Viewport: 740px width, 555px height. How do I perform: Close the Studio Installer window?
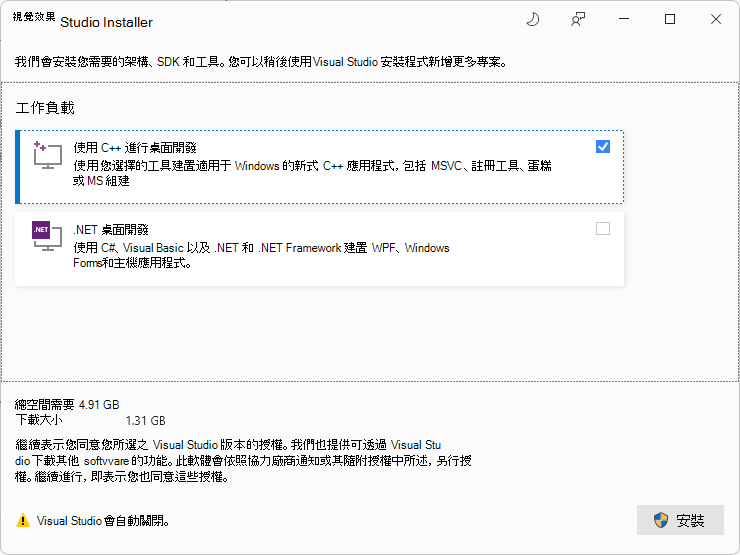[x=715, y=19]
